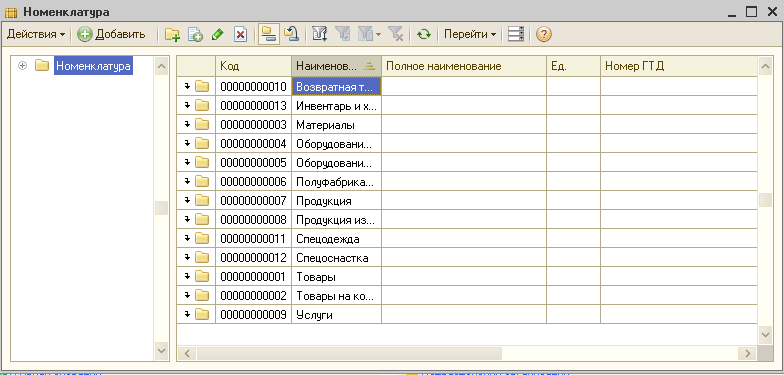Viewport: 784px width, 375px height.
Task: Expand the Инвентарь и х... group row
Action: pos(188,106)
